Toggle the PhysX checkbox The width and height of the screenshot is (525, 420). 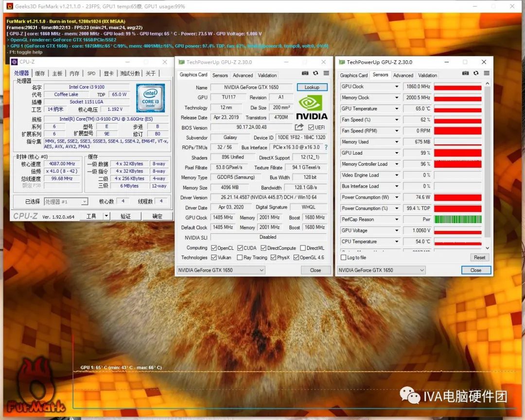(x=274, y=257)
